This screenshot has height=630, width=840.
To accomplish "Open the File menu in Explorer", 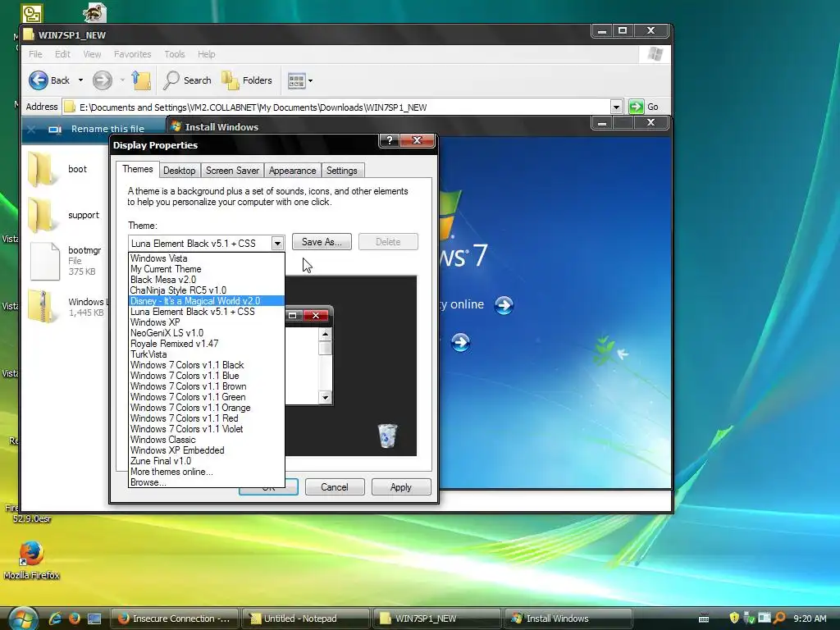I will coord(35,54).
